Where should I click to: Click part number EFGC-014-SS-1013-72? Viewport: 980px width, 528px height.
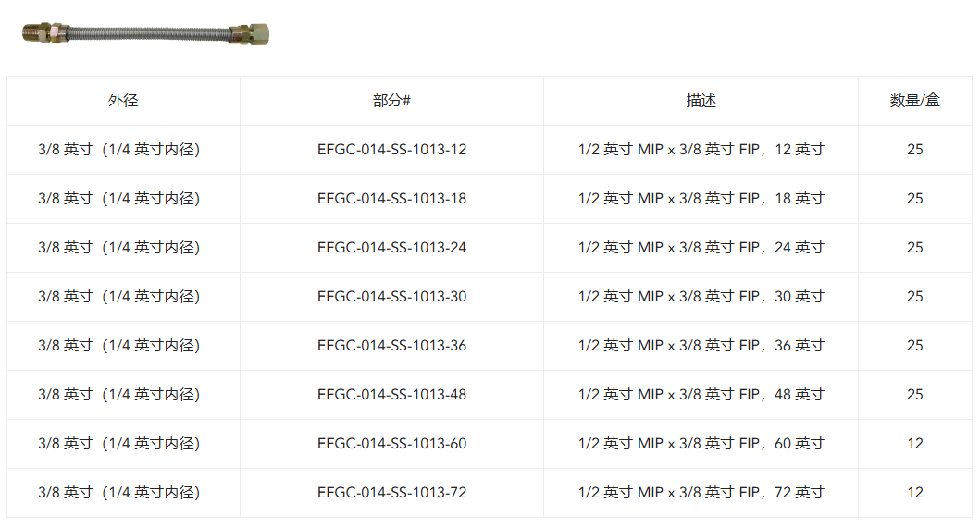pyautogui.click(x=391, y=493)
